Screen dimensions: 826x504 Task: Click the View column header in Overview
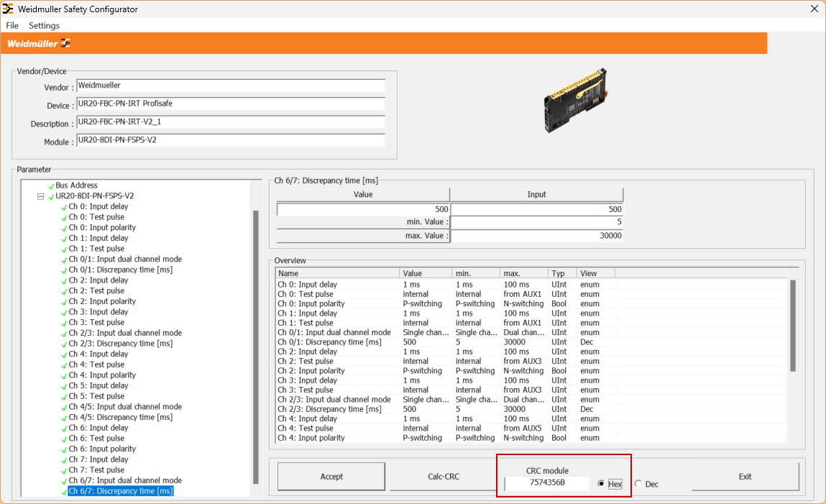(x=596, y=273)
